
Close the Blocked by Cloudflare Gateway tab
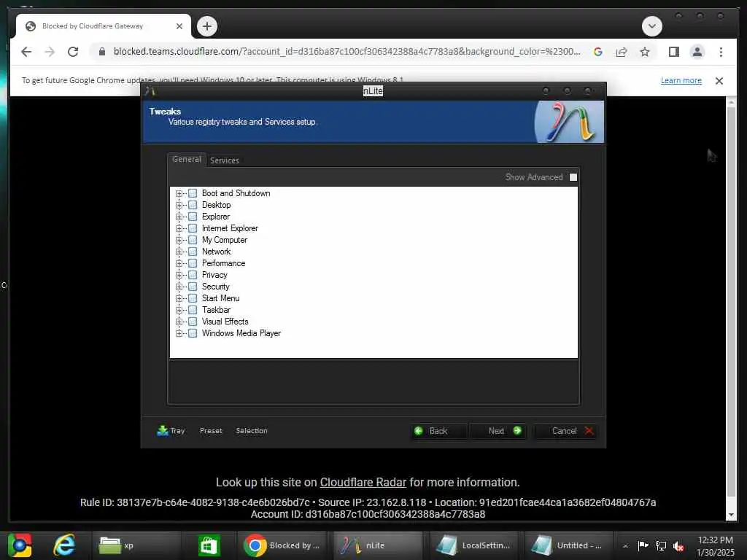179,26
